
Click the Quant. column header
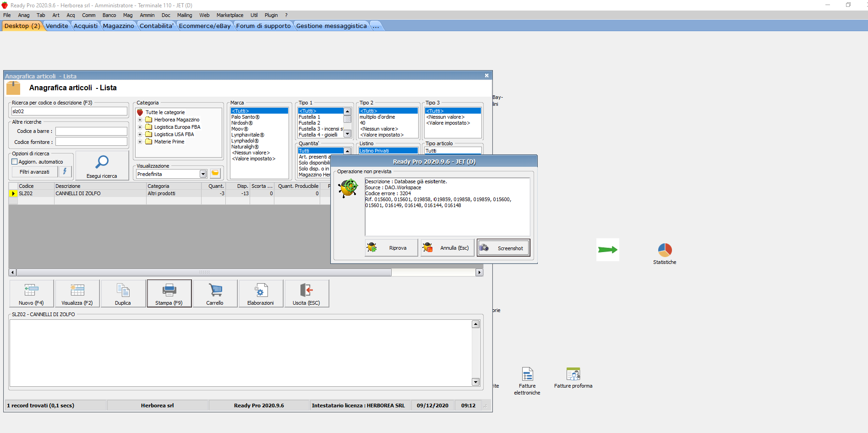pos(213,186)
